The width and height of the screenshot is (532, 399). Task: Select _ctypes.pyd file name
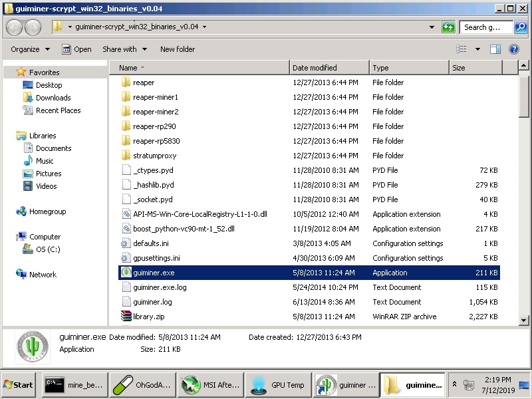point(153,170)
